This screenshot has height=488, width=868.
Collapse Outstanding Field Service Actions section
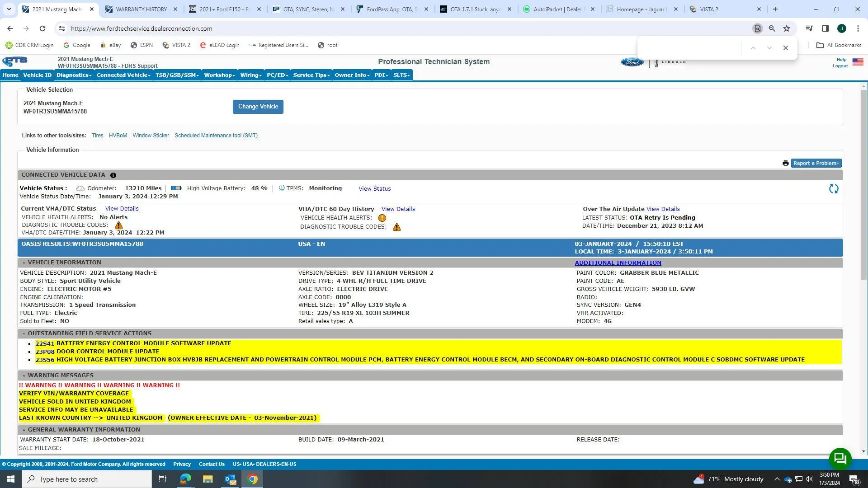[24, 334]
